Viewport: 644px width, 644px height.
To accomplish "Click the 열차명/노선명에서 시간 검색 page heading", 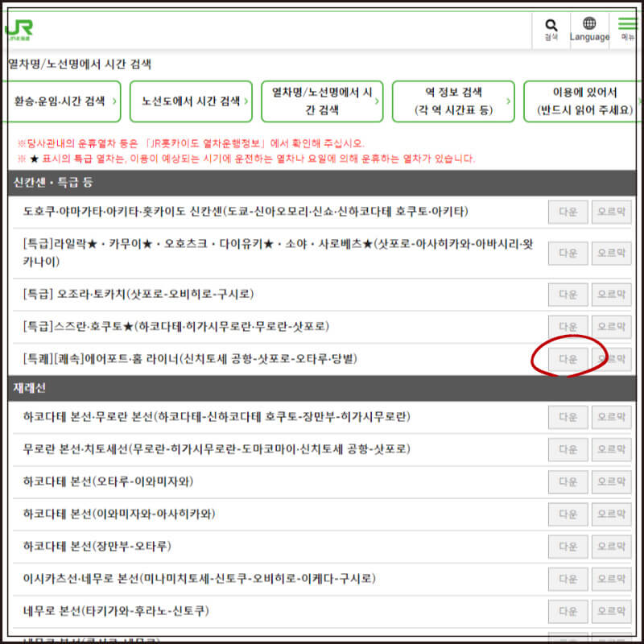I will [x=80, y=64].
